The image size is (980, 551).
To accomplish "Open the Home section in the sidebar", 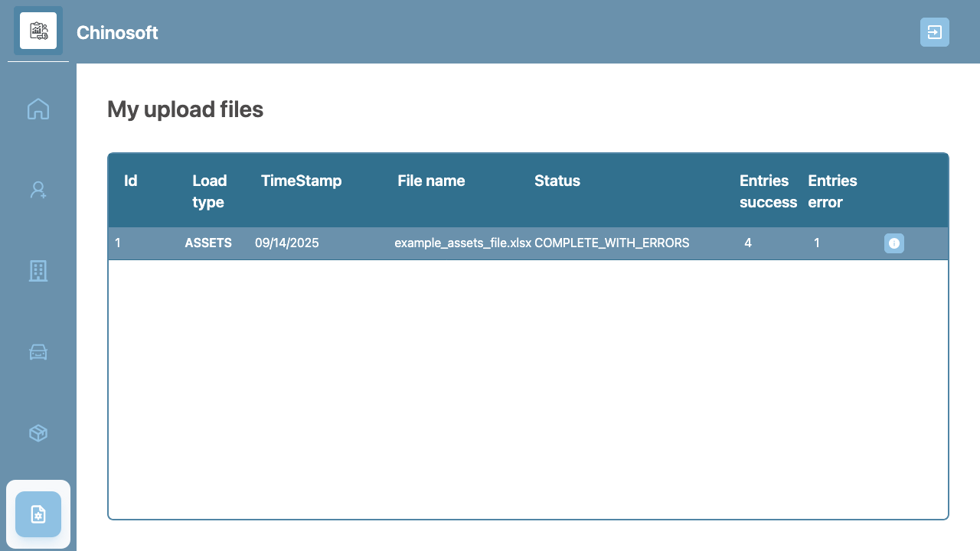I will [x=38, y=109].
